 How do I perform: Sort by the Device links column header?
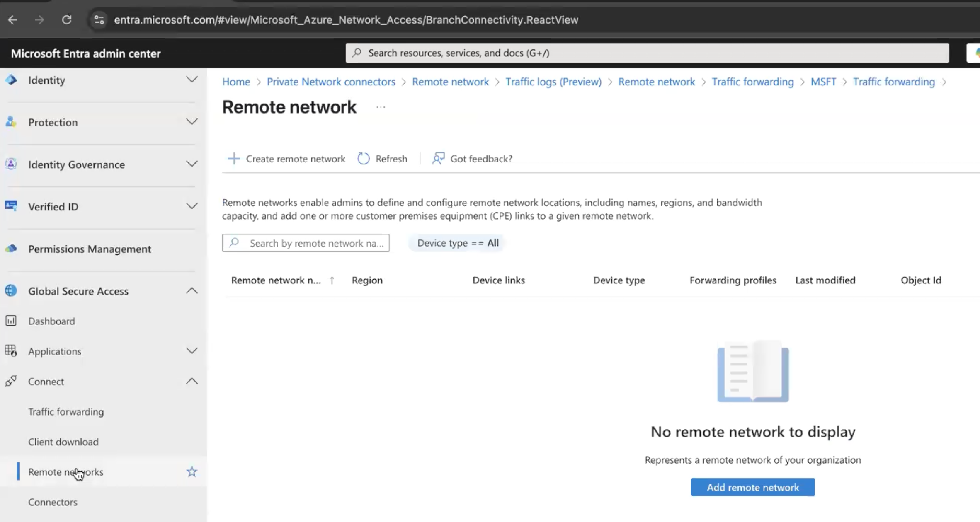click(499, 280)
